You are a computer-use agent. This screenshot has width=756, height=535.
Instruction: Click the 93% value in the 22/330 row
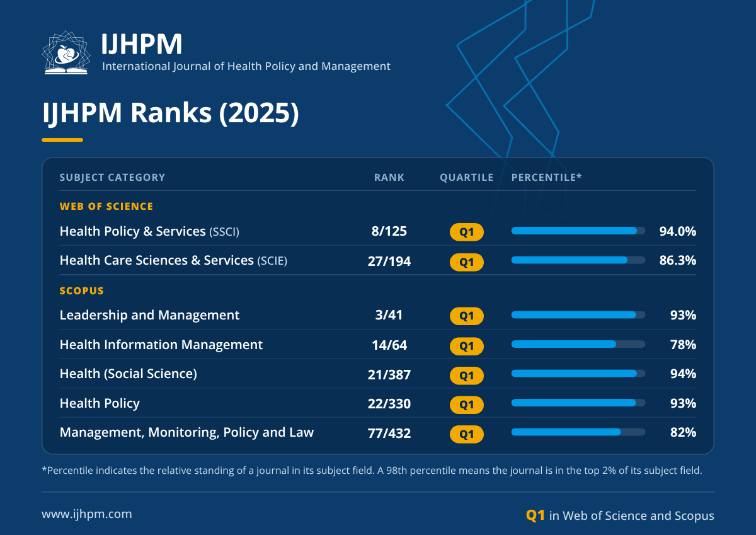683,403
